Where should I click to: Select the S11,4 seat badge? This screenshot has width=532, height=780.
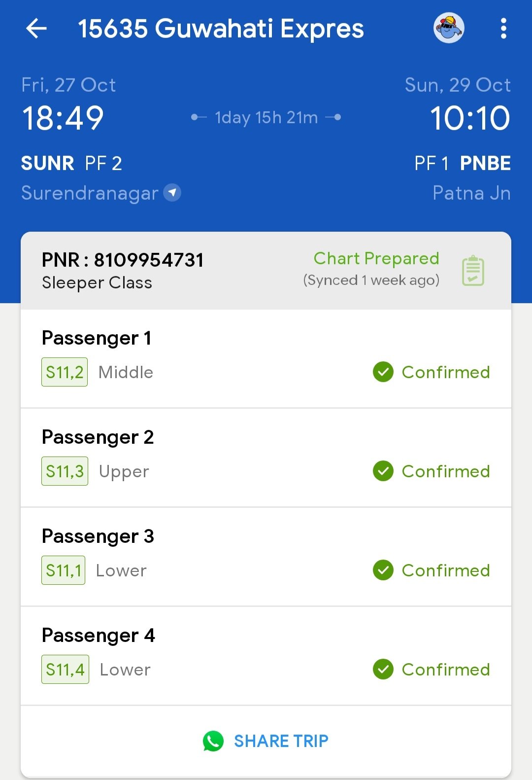click(x=65, y=670)
